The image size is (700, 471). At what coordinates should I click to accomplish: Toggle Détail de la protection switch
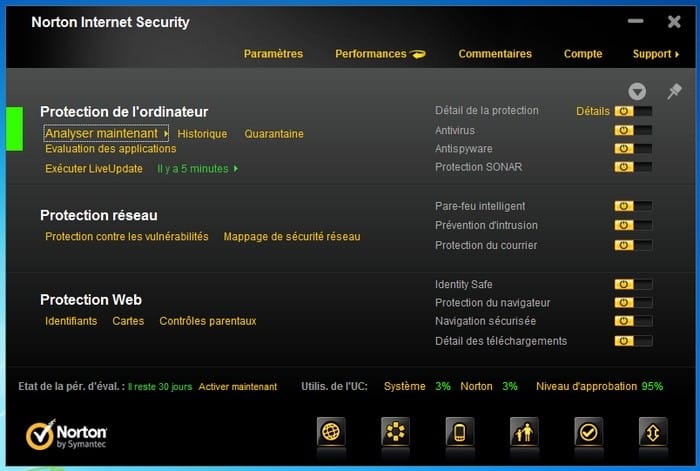(x=633, y=111)
